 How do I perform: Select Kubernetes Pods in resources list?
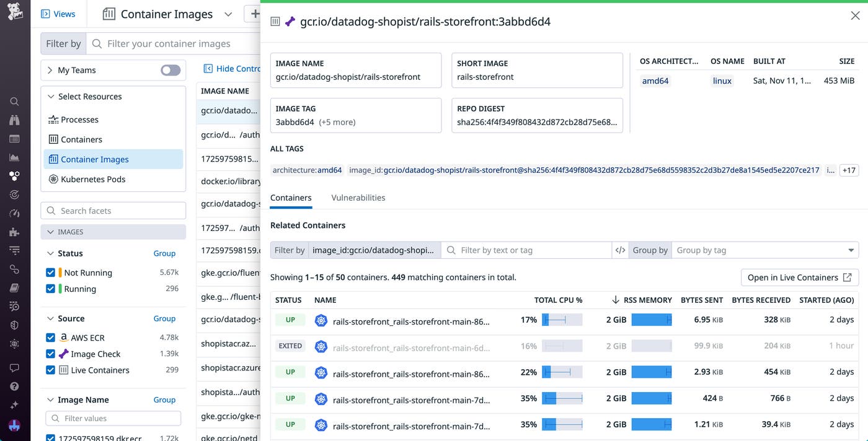(93, 179)
